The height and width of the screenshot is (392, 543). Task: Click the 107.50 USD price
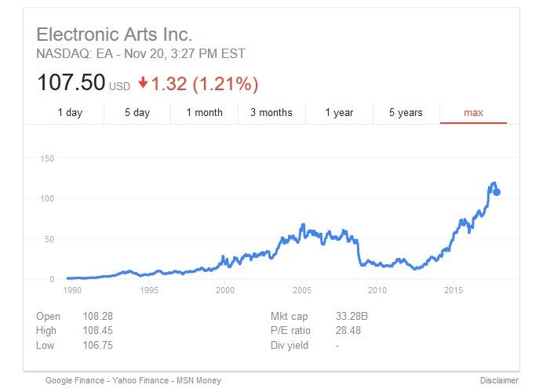[71, 83]
